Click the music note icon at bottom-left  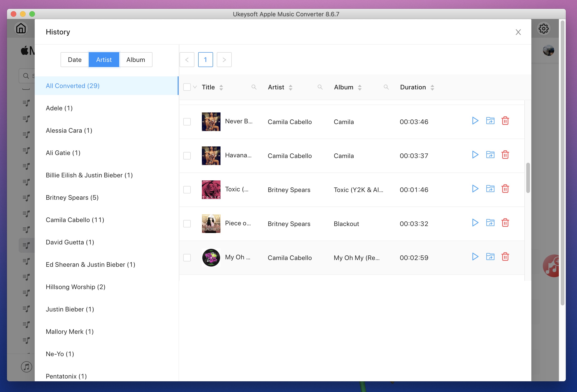(x=27, y=367)
